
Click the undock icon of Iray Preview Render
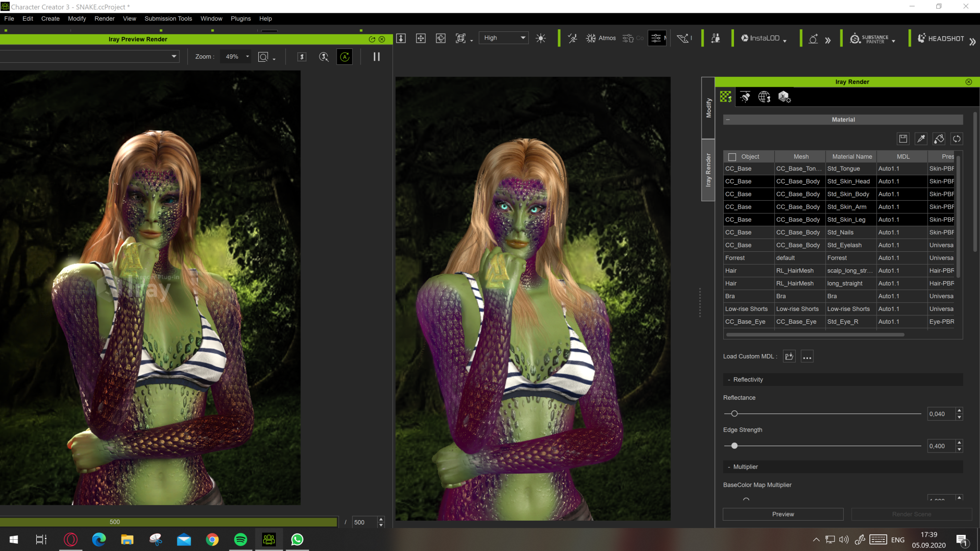pos(372,39)
